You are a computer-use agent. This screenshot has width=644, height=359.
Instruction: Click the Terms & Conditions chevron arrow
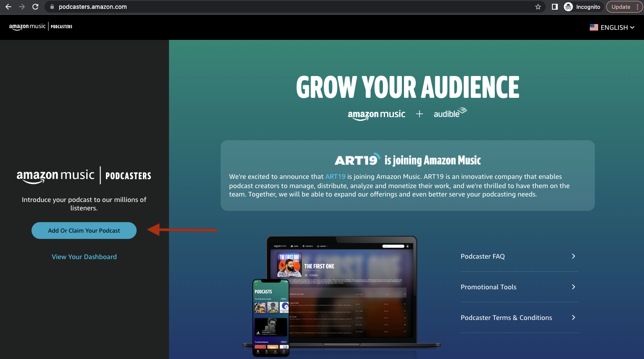[573, 317]
